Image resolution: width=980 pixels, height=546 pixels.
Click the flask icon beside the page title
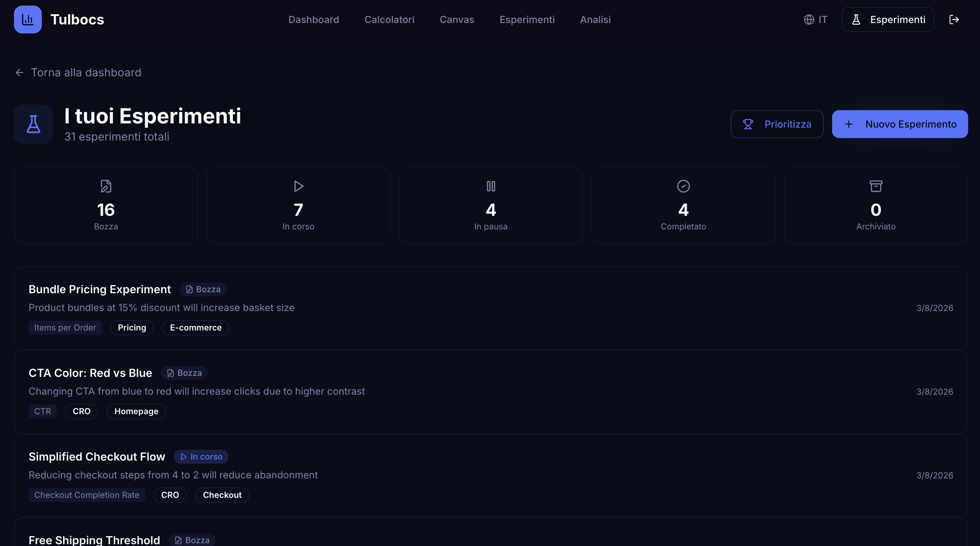[33, 124]
